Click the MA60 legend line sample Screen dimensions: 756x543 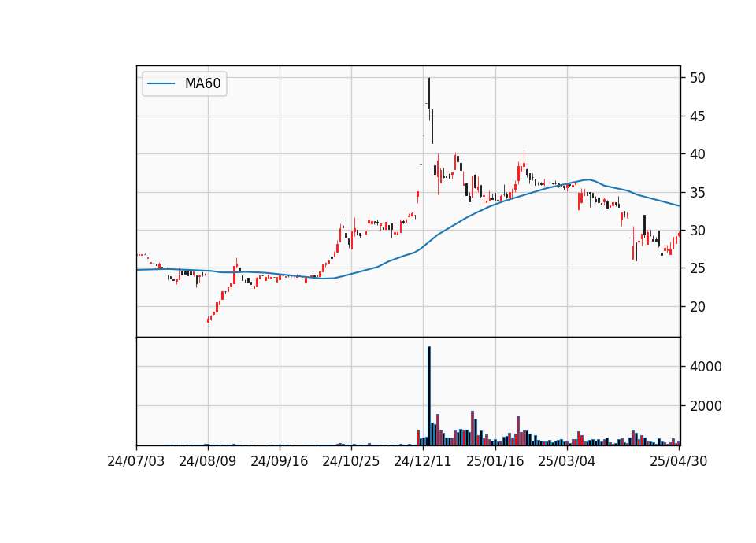pos(161,83)
